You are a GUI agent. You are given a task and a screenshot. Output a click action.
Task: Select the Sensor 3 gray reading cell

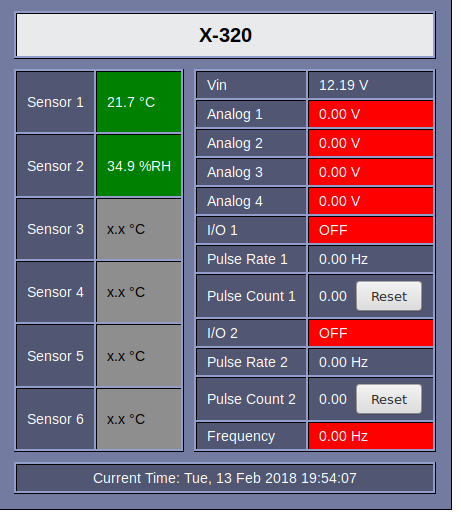(139, 229)
